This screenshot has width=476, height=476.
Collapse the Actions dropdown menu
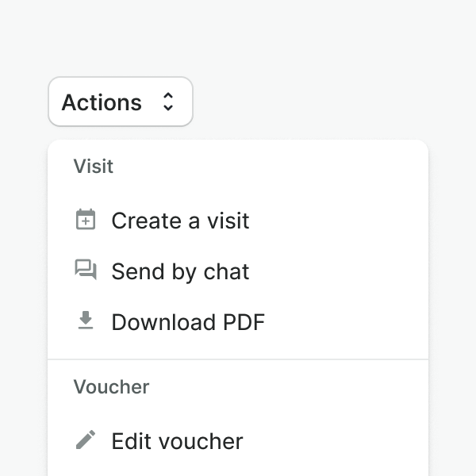click(121, 102)
